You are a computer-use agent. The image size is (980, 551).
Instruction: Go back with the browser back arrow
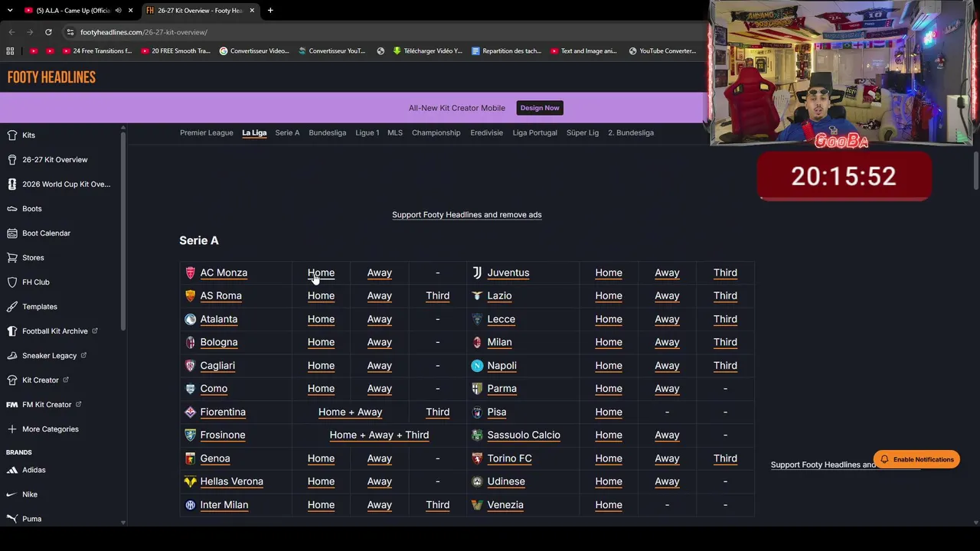(11, 32)
